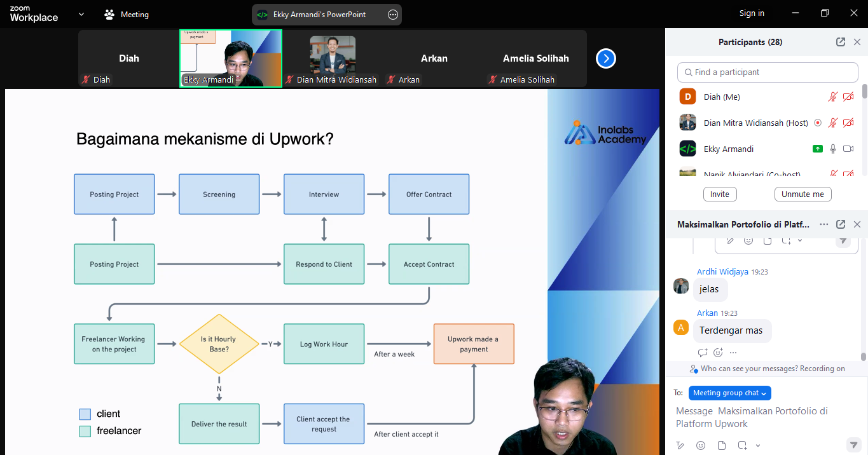Click the Zoom Workplace logo
Screen dimensions: 868x455
[x=34, y=14]
